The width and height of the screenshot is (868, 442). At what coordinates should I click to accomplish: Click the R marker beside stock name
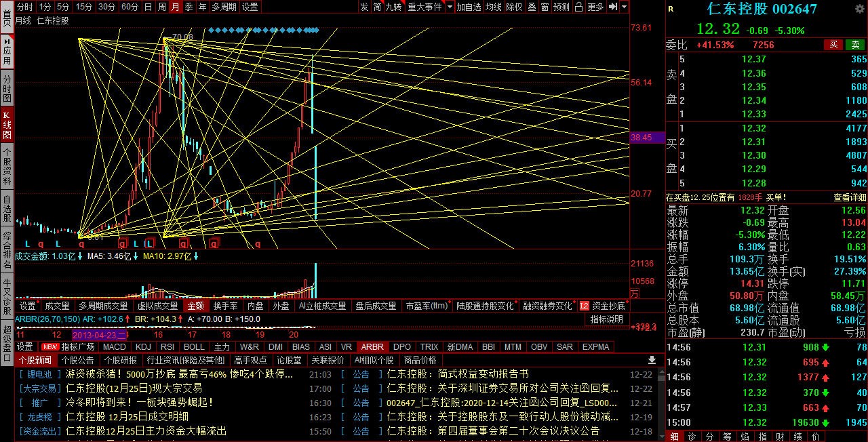(671, 9)
